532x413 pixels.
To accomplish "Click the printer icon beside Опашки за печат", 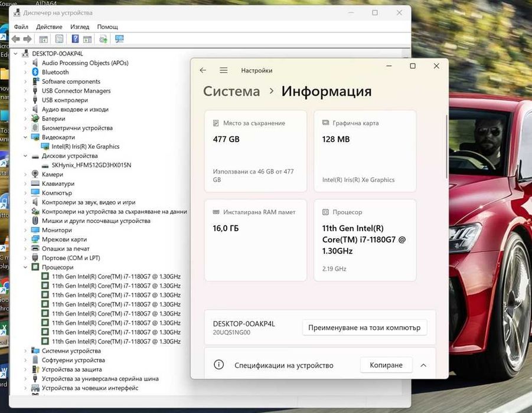I will click(x=35, y=248).
